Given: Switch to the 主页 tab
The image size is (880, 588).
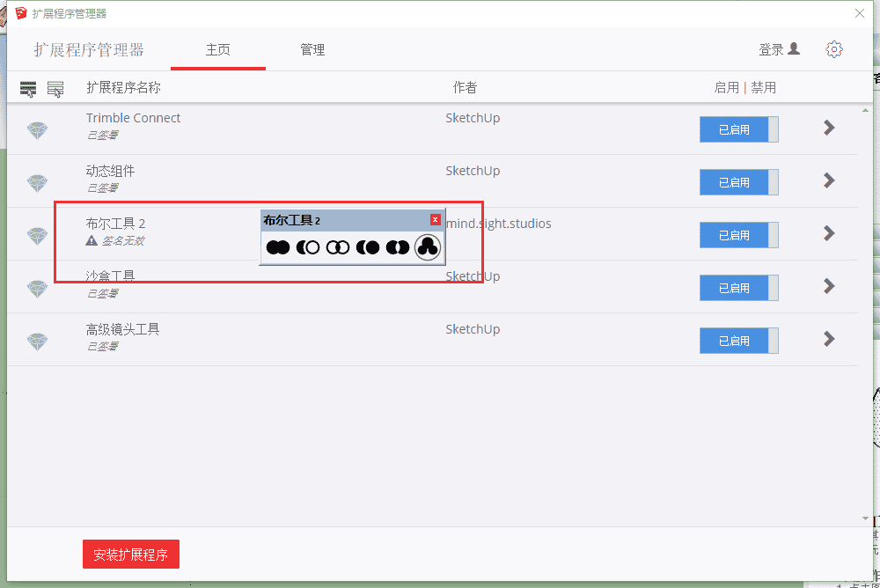Looking at the screenshot, I should point(217,50).
